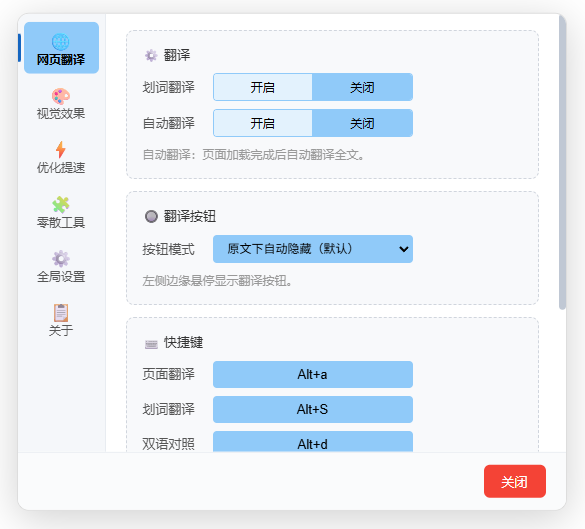
Task: Click the 自动翻译 row label
Action: click(x=169, y=123)
